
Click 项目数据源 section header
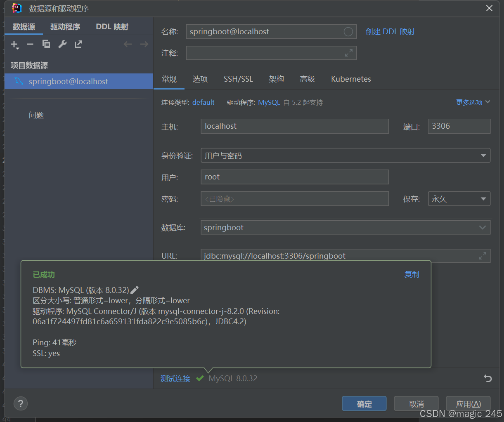(x=29, y=65)
